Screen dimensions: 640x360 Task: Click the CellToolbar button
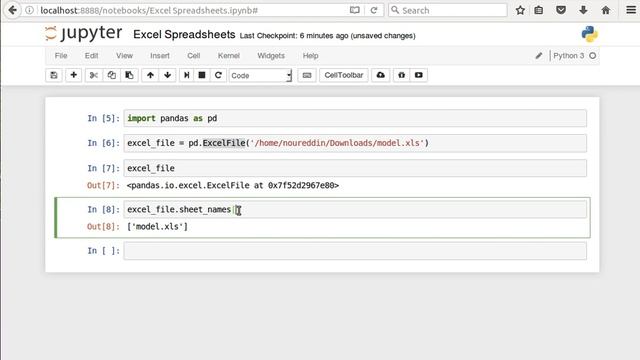(344, 75)
